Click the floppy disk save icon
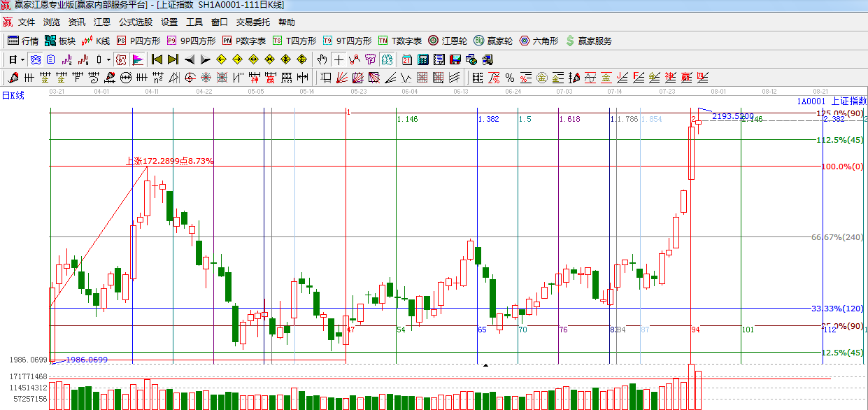The width and height of the screenshot is (868, 410). tap(455, 59)
